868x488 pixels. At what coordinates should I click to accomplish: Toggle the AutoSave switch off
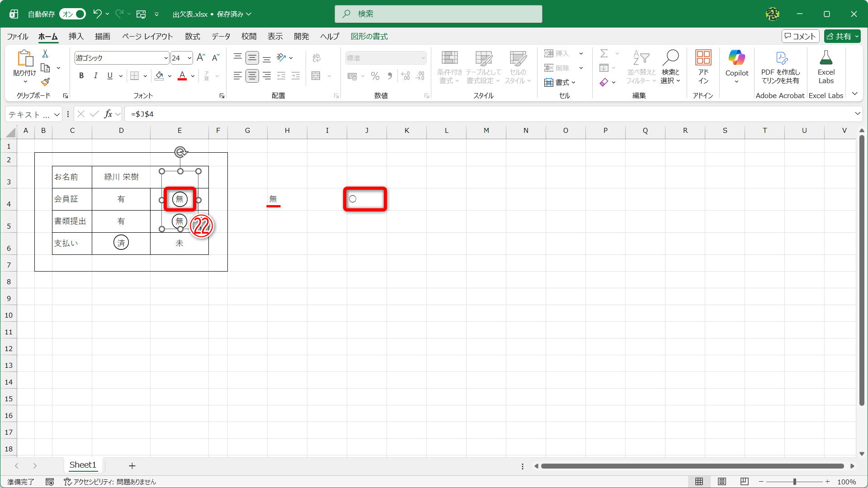pyautogui.click(x=73, y=14)
